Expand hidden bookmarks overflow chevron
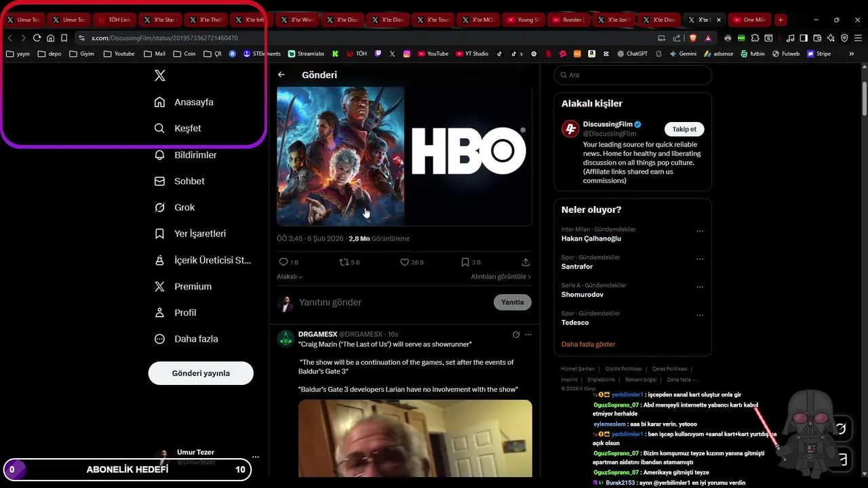The width and height of the screenshot is (868, 488). [x=852, y=54]
